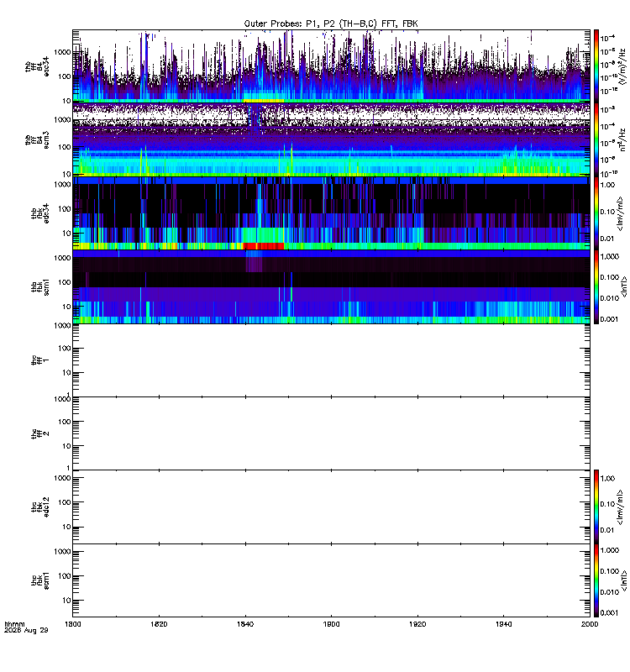This screenshot has width=630, height=672.
Task: Click the plot title 'Outer Probes: P1, P2'
Action: click(291, 24)
